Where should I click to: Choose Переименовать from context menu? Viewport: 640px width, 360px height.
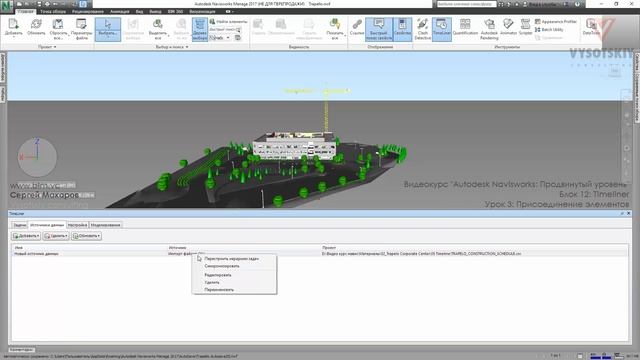click(234, 290)
